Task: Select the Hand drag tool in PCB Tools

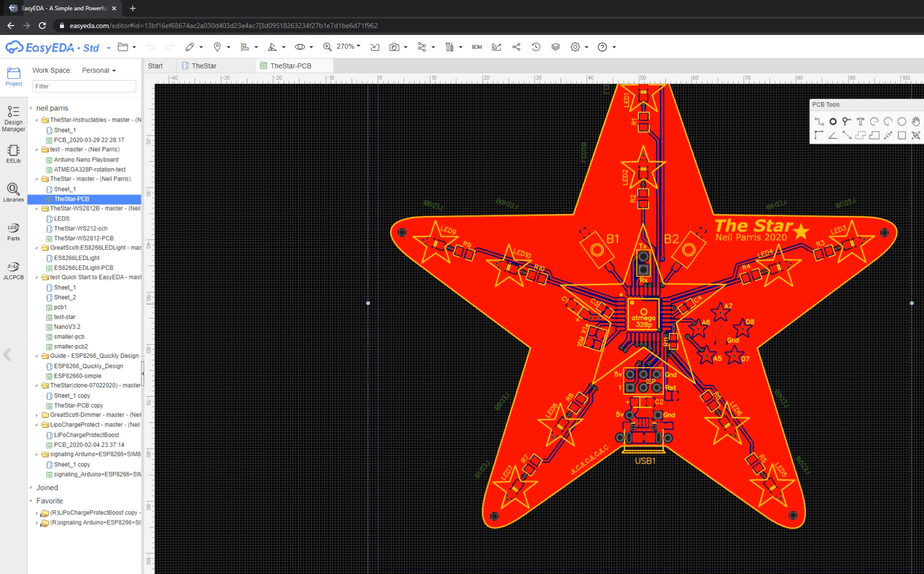Action: pos(916,121)
